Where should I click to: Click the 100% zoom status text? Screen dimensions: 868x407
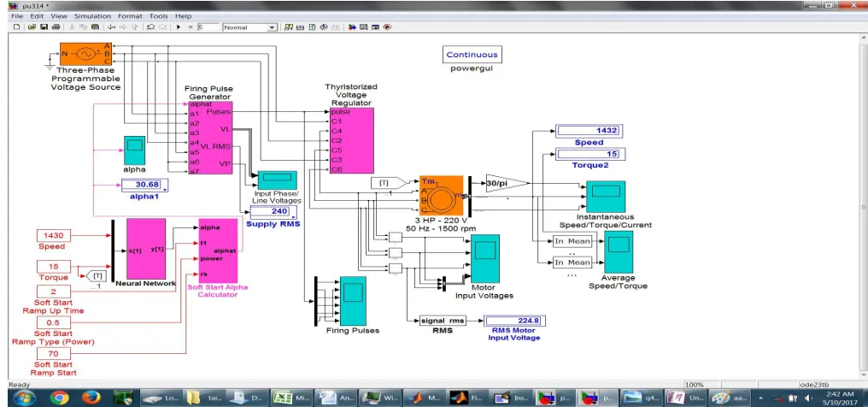pyautogui.click(x=694, y=385)
